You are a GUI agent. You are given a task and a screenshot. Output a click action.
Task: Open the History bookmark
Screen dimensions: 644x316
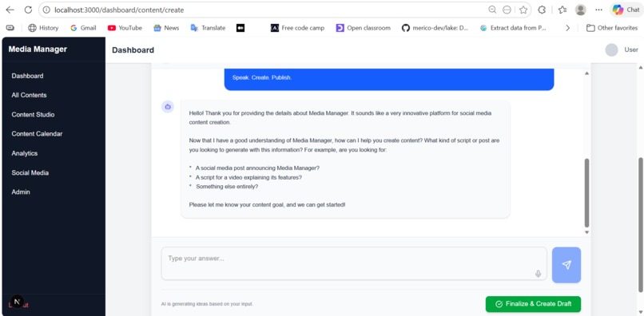43,28
